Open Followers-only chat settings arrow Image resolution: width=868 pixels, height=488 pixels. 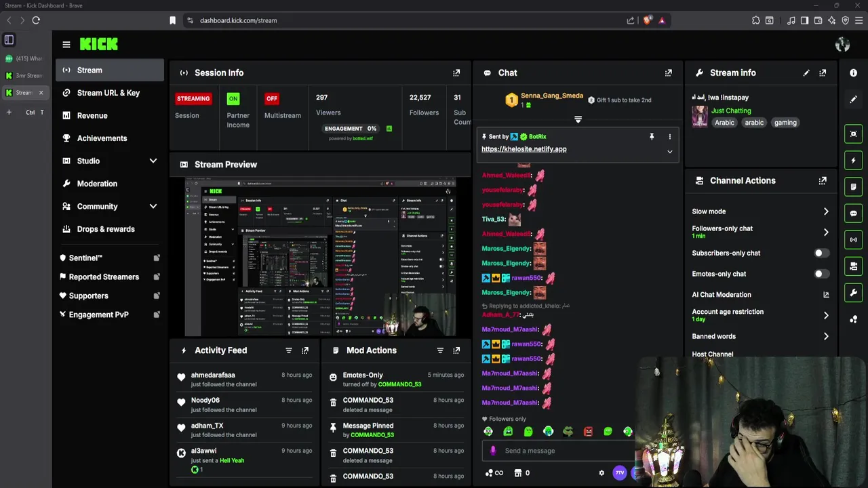[x=826, y=232]
